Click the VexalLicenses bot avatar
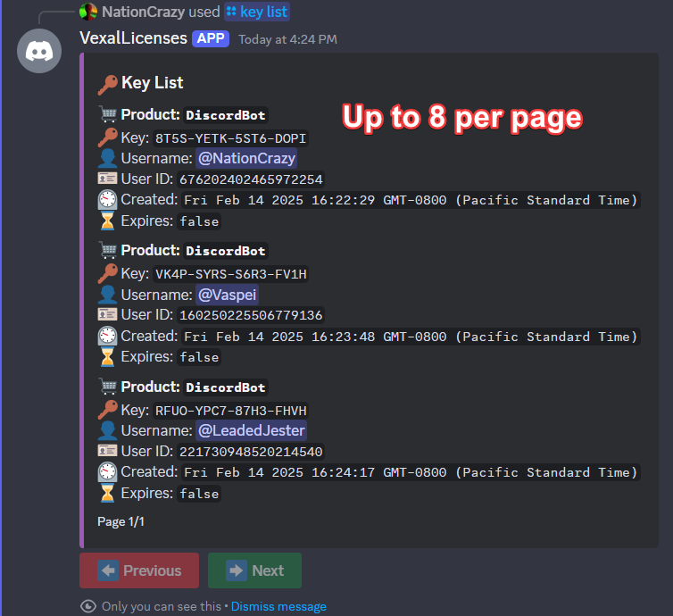The width and height of the screenshot is (673, 616). click(39, 53)
